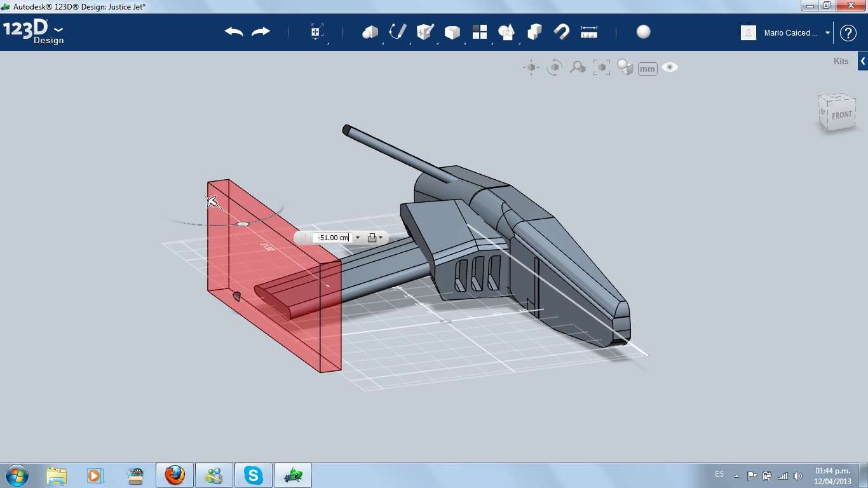The image size is (868, 488).
Task: Select the Pan navigation tool
Action: pyautogui.click(x=531, y=67)
